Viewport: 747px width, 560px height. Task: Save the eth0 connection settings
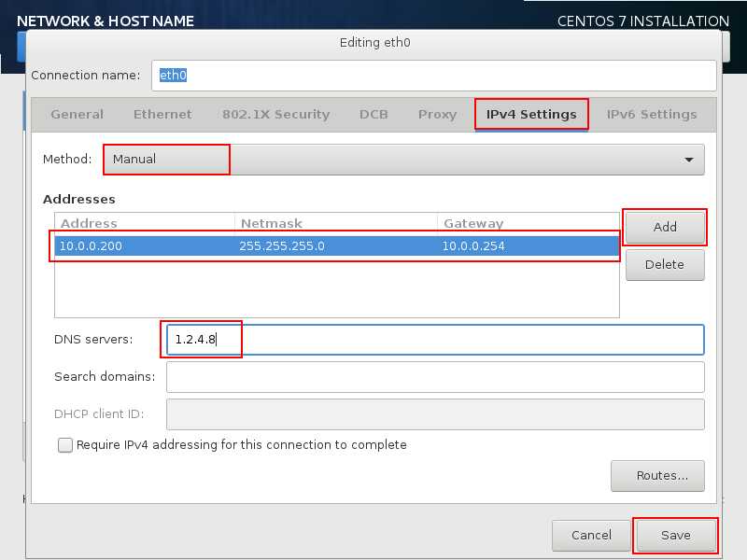point(675,535)
